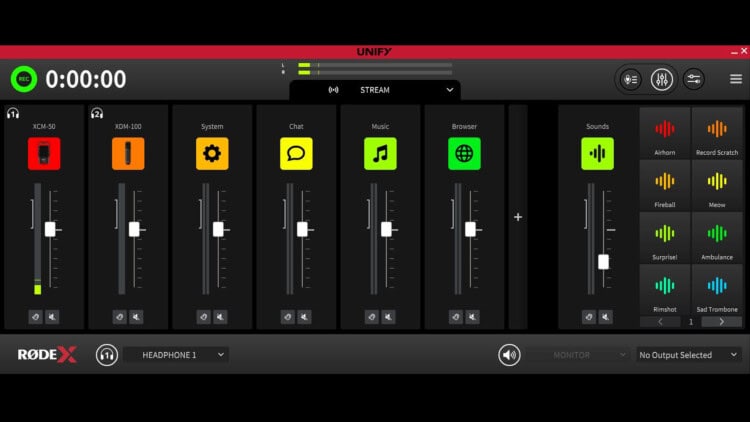Open the System gear channel icon
This screenshot has height=422, width=750.
212,154
